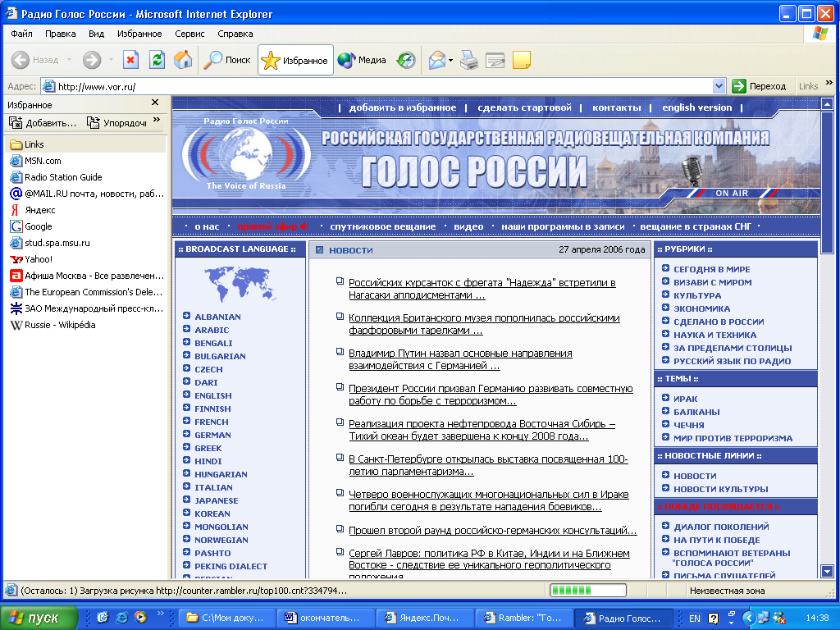Launch Windows Media Player from Quick Launch
Image resolution: width=840 pixels, height=630 pixels.
pyautogui.click(x=140, y=617)
